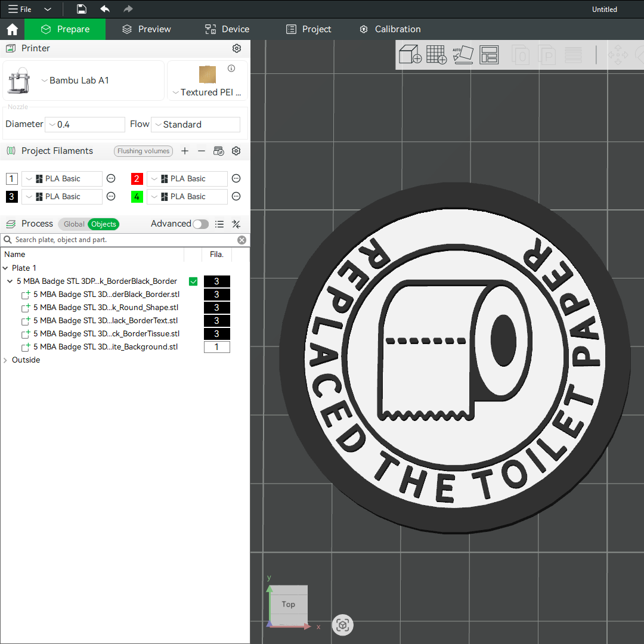Click the Arrange all objects icon
Image resolution: width=644 pixels, height=644 pixels.
click(x=489, y=55)
